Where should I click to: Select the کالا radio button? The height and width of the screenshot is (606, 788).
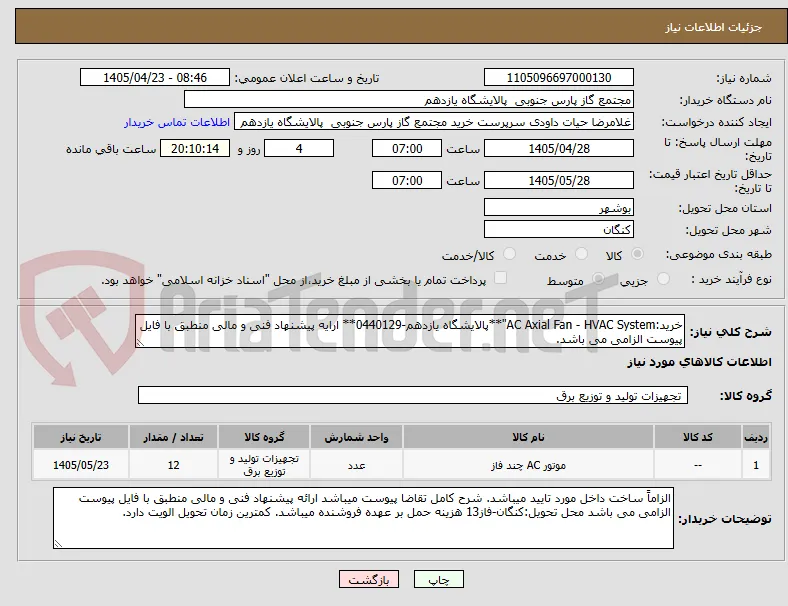click(x=637, y=254)
